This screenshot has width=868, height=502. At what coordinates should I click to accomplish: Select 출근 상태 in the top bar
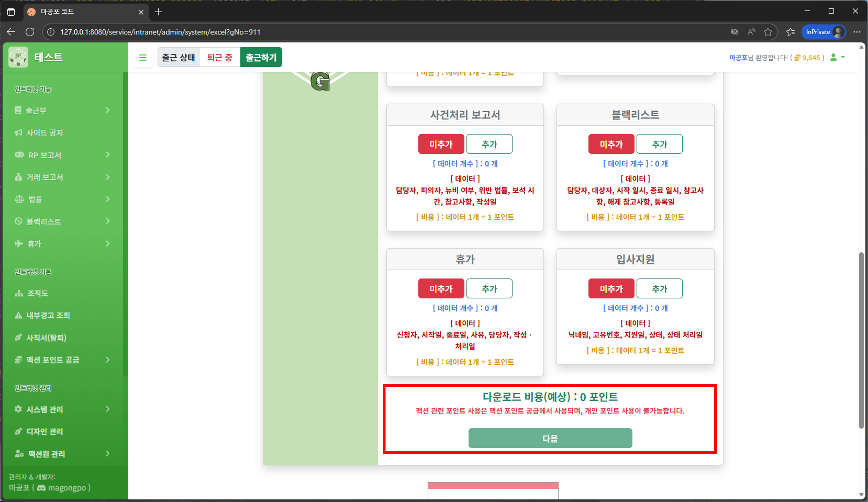pyautogui.click(x=178, y=57)
